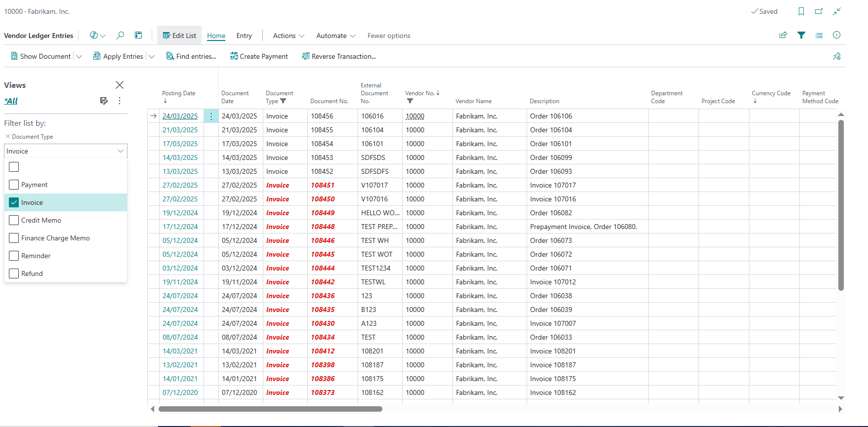Click the Apply Entries button
Image resolution: width=868 pixels, height=427 pixels.
click(x=118, y=56)
